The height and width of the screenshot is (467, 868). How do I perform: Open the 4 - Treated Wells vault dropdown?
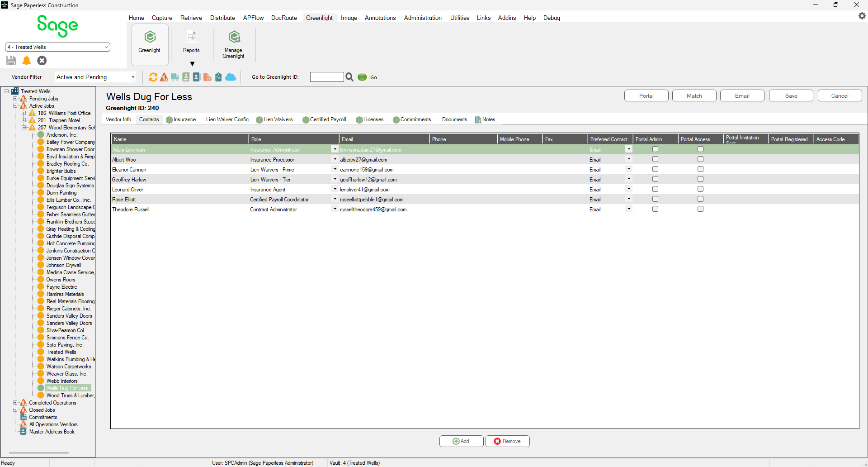[x=57, y=47]
